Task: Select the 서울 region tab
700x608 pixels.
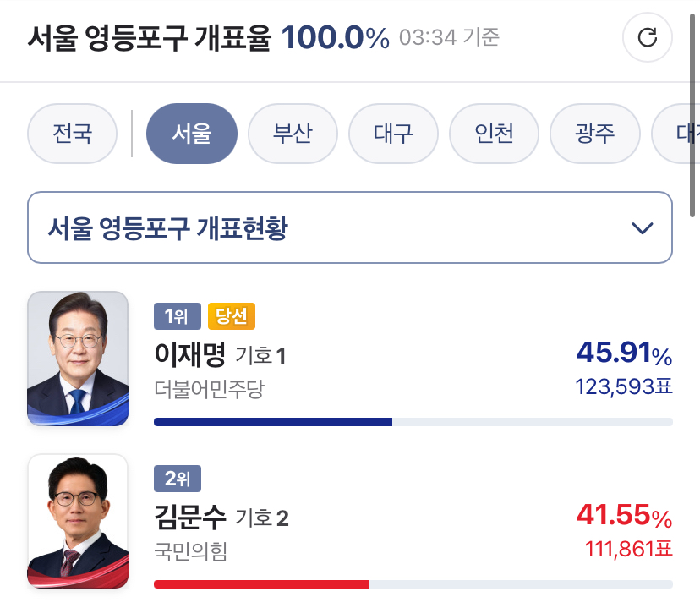Action: (192, 134)
